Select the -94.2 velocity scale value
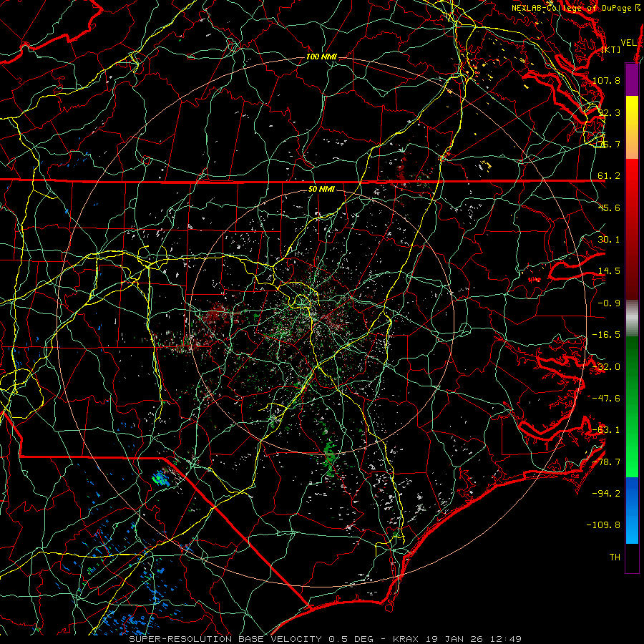The height and width of the screenshot is (644, 644). point(606,493)
